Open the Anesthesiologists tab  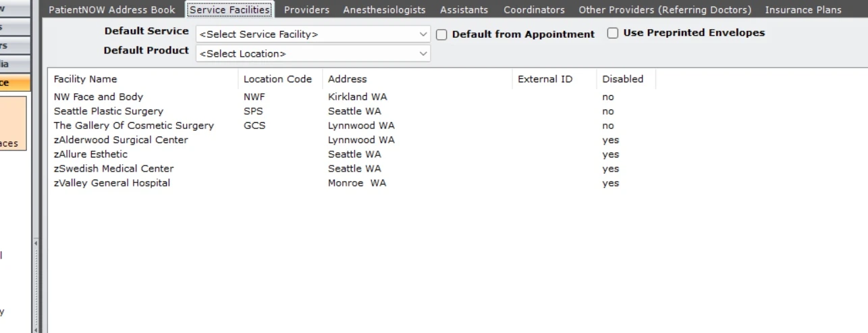coord(384,9)
